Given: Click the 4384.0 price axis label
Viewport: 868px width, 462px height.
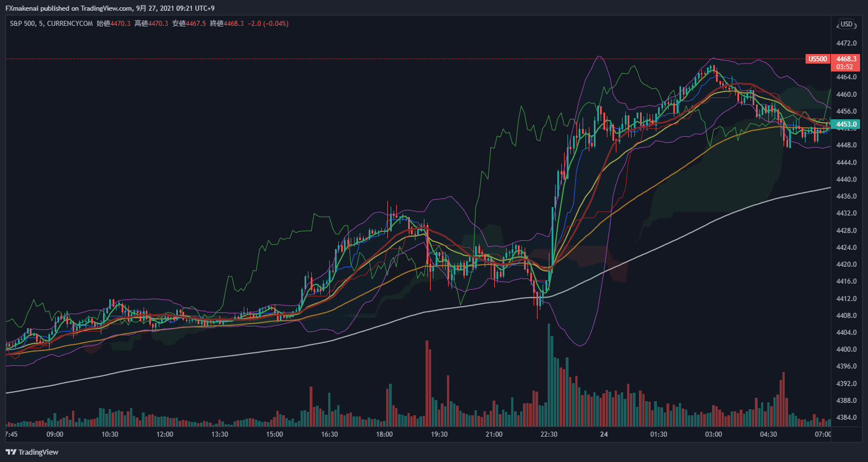Looking at the screenshot, I should [847, 418].
